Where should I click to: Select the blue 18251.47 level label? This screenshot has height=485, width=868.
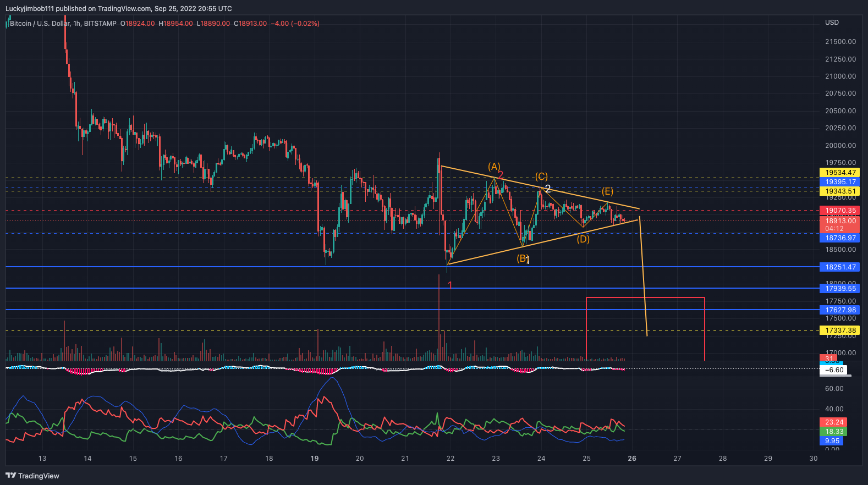click(x=839, y=267)
